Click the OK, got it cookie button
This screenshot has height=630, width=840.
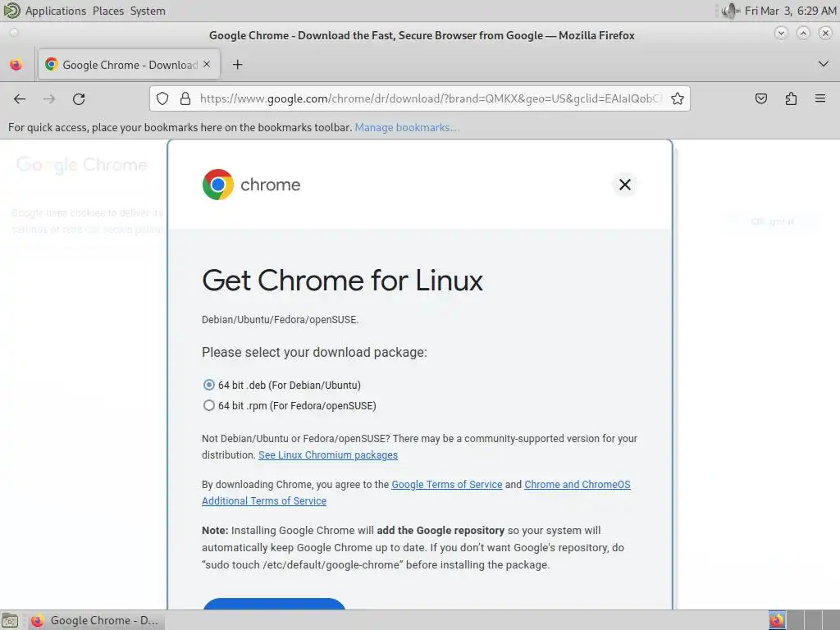pyautogui.click(x=772, y=221)
